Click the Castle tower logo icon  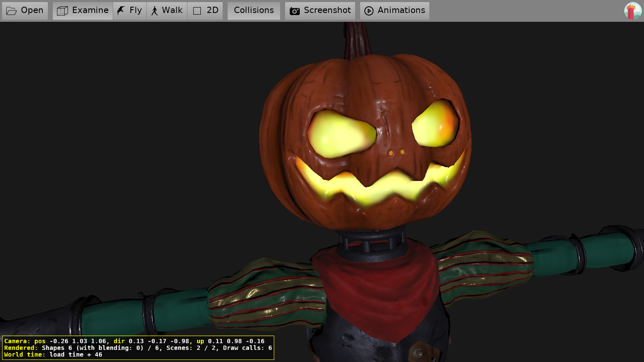tap(632, 11)
